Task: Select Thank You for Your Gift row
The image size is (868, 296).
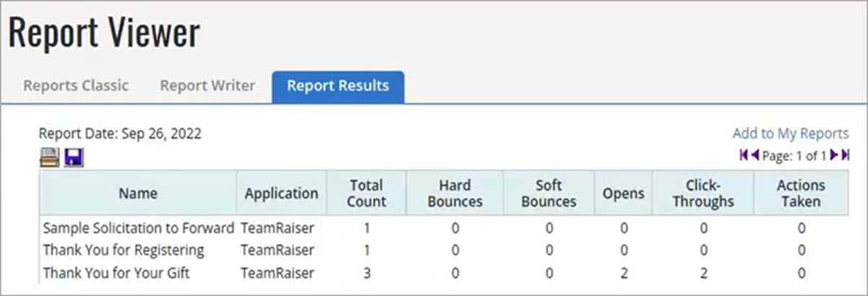Action: coord(444,273)
